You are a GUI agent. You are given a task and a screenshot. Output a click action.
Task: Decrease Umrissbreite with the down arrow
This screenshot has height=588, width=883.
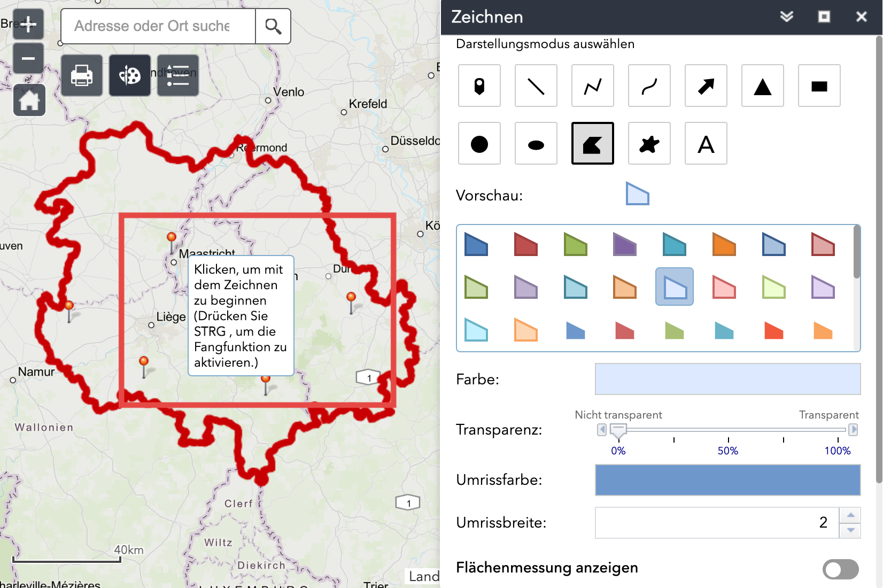click(x=850, y=530)
